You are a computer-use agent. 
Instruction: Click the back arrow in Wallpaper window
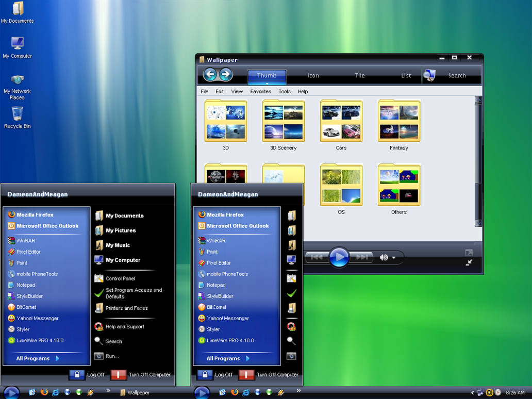tap(210, 75)
